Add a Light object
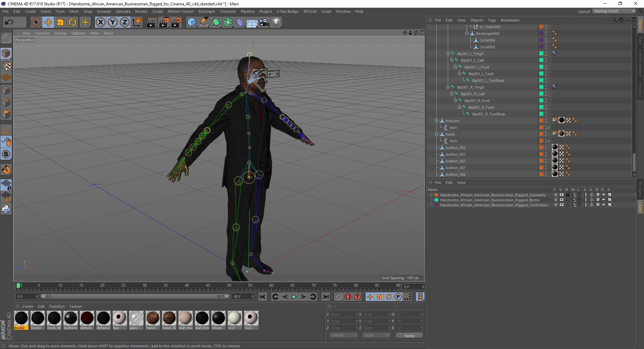This screenshot has height=349, width=644. tap(276, 22)
